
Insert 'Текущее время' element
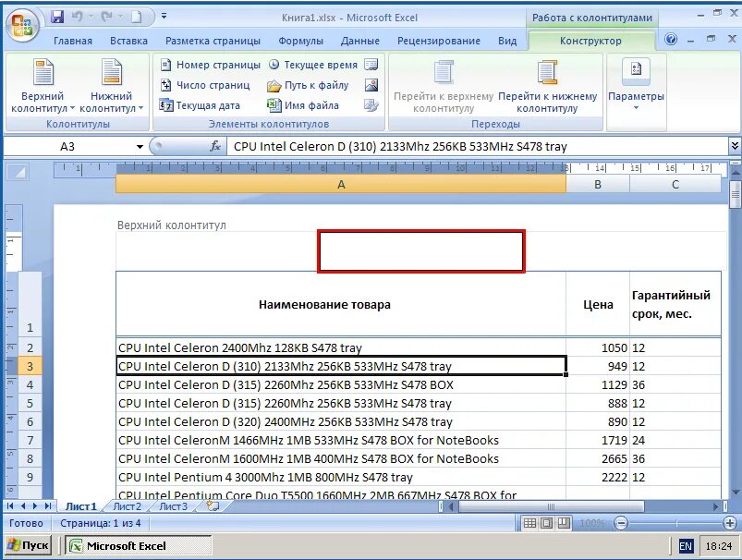313,65
